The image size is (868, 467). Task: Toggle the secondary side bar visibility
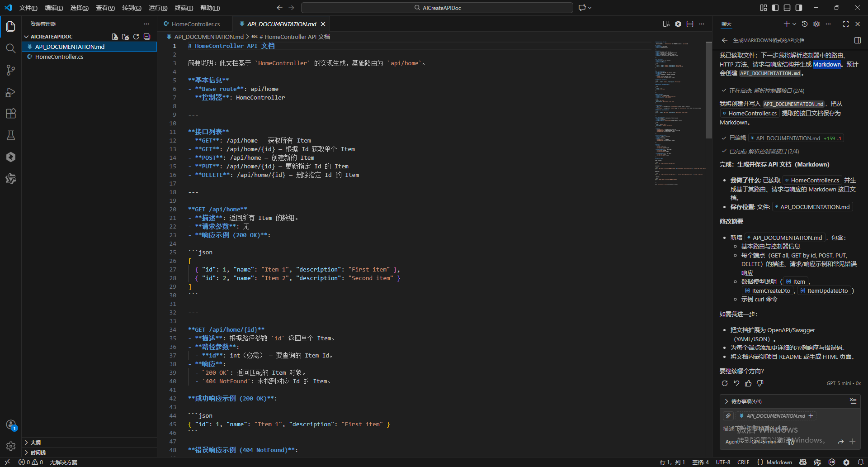point(799,8)
